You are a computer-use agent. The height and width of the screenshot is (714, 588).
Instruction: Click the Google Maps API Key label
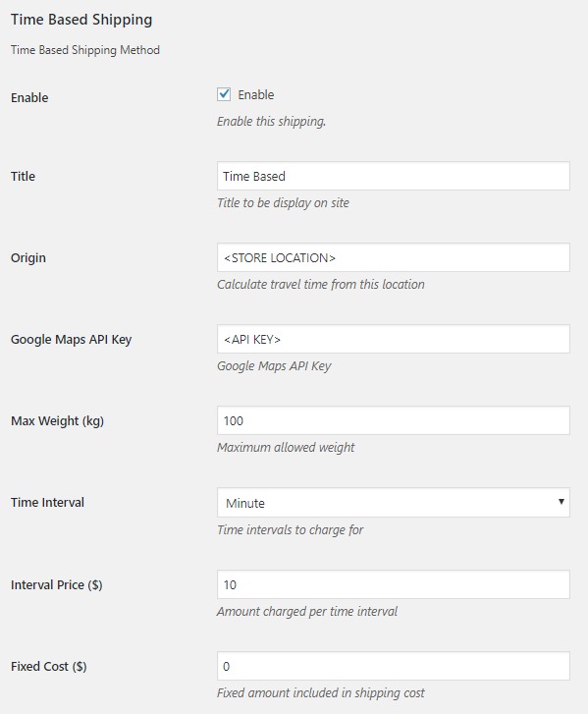71,340
